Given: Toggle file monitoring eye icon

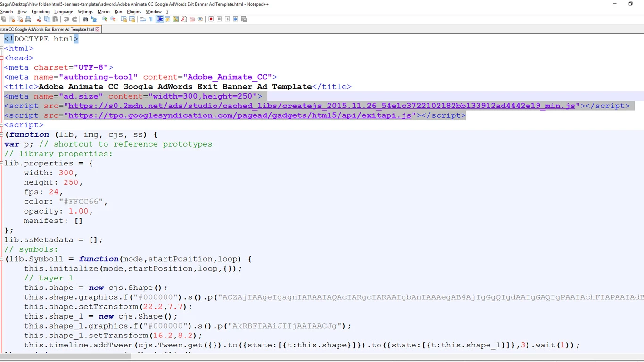Looking at the screenshot, I should [200, 19].
